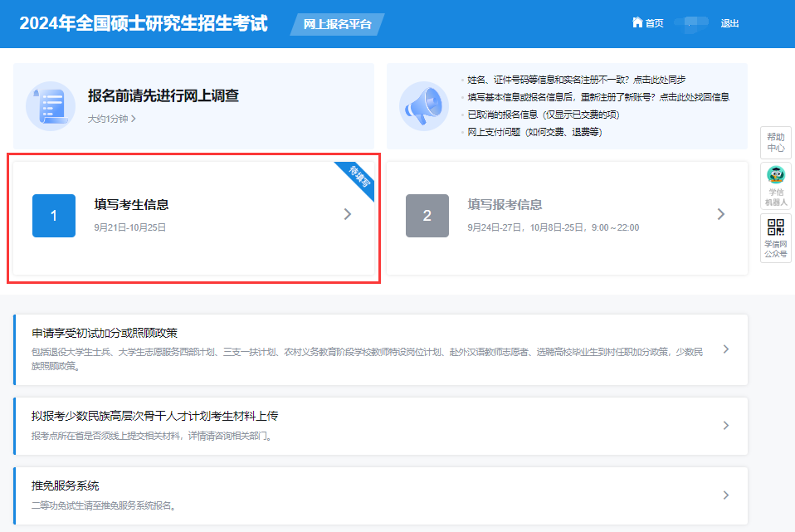This screenshot has height=532, width=795.
Task: Click the 已取消的报名信息 notice link
Action: pos(543,115)
